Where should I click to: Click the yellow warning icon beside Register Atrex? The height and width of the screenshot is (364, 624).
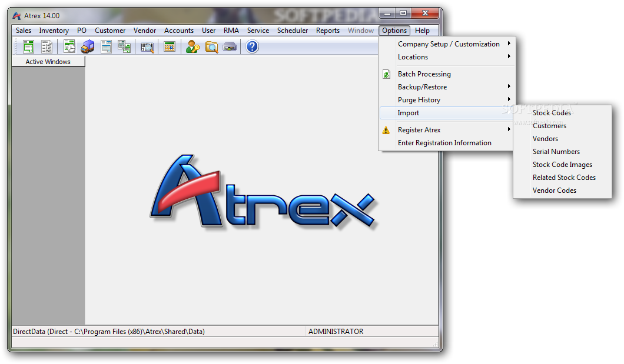click(x=386, y=130)
